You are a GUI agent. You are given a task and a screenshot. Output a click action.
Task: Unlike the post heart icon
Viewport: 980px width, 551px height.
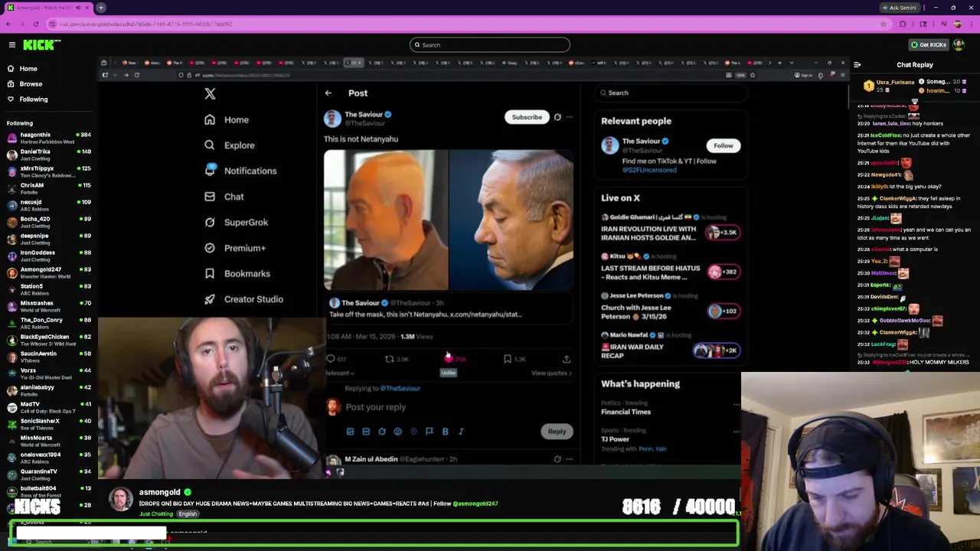coord(449,359)
